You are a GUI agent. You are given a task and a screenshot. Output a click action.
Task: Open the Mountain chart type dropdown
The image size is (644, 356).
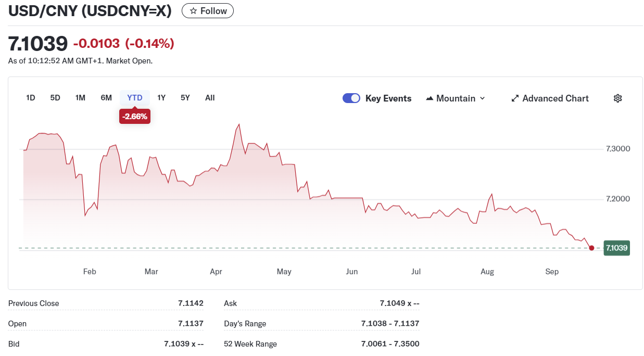(x=456, y=98)
